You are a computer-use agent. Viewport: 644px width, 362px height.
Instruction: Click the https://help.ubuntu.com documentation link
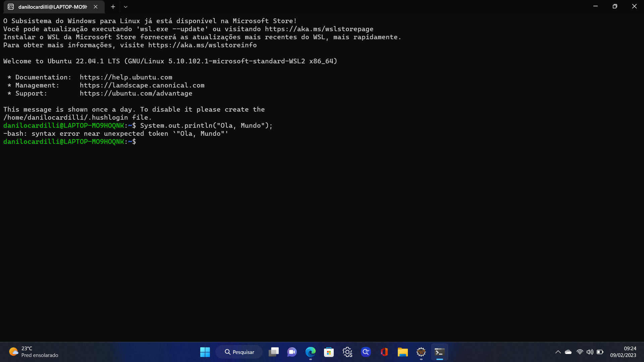pyautogui.click(x=126, y=77)
